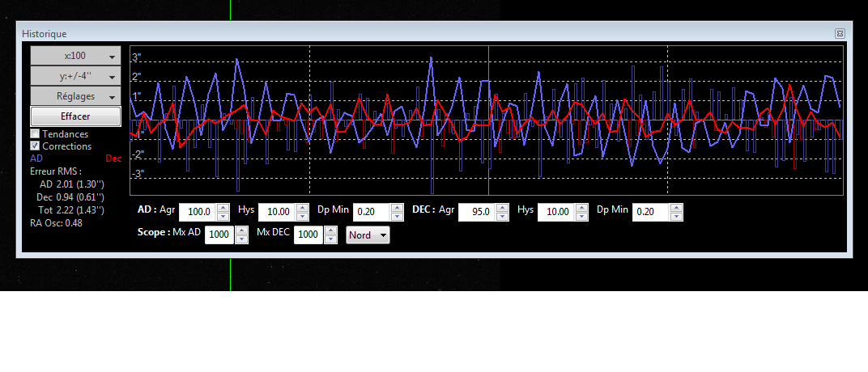This screenshot has height=372, width=868.
Task: Click the Mx AD value field
Action: point(219,235)
